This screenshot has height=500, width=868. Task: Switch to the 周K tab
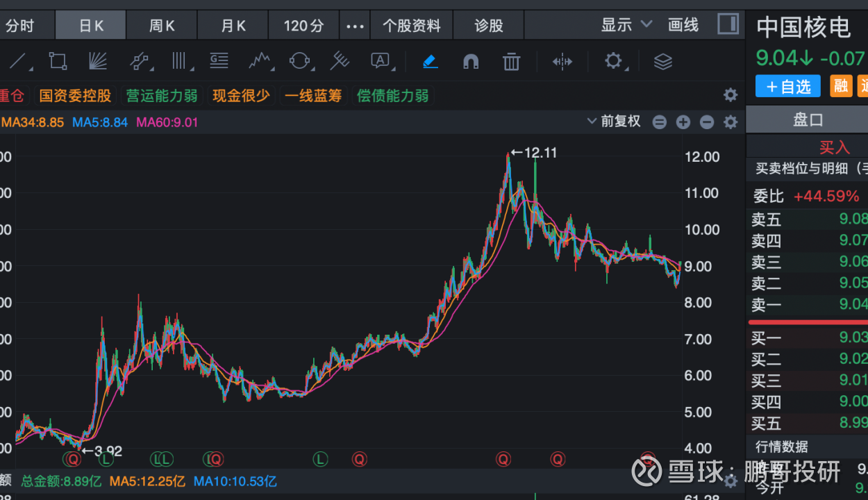pyautogui.click(x=162, y=26)
